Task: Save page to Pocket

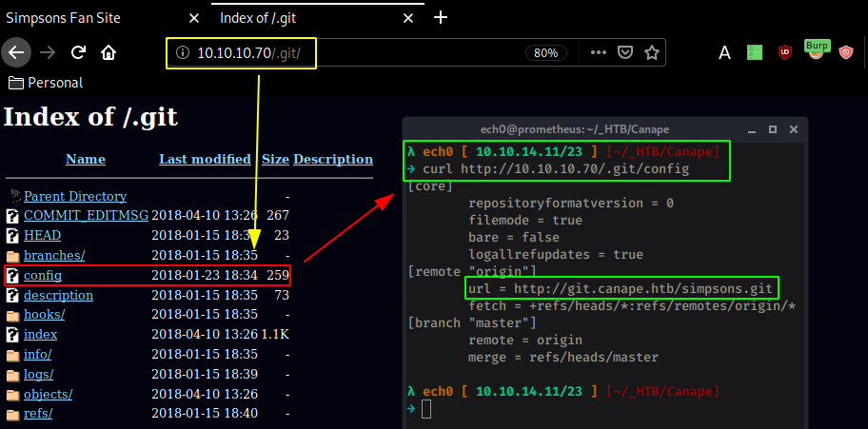Action: 625,52
